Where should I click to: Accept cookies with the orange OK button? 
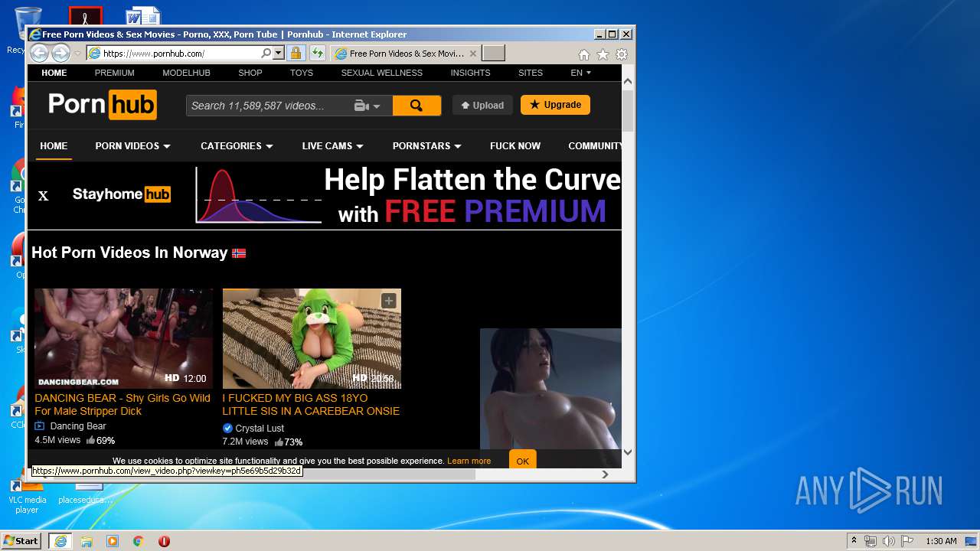[523, 461]
